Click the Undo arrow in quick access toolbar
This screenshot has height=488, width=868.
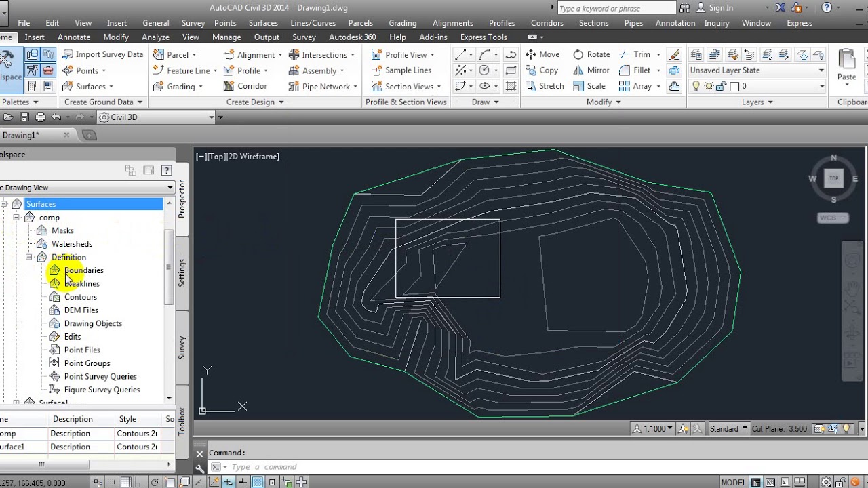[x=56, y=117]
